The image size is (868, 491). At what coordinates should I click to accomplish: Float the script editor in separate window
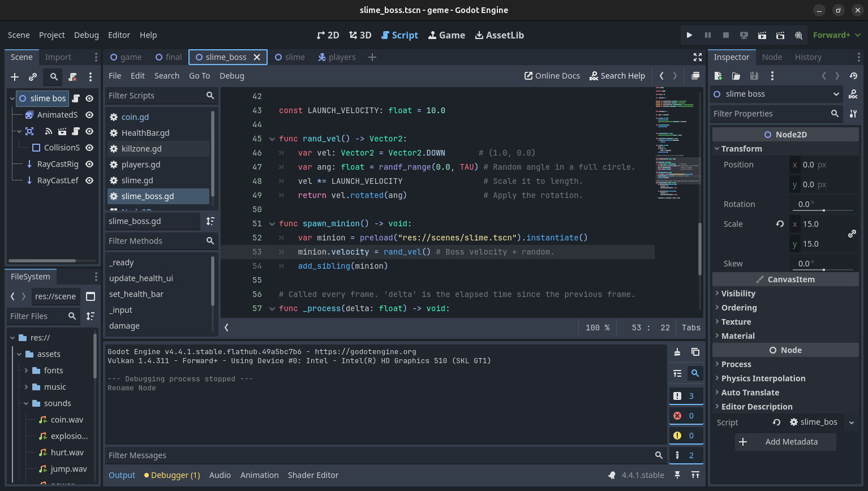pyautogui.click(x=695, y=76)
